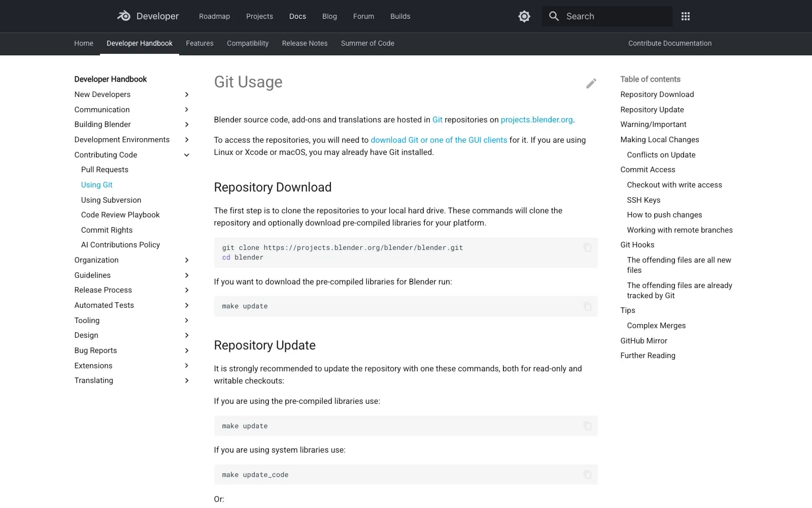Open the Roadmap menu item
812x508 pixels.
(214, 16)
